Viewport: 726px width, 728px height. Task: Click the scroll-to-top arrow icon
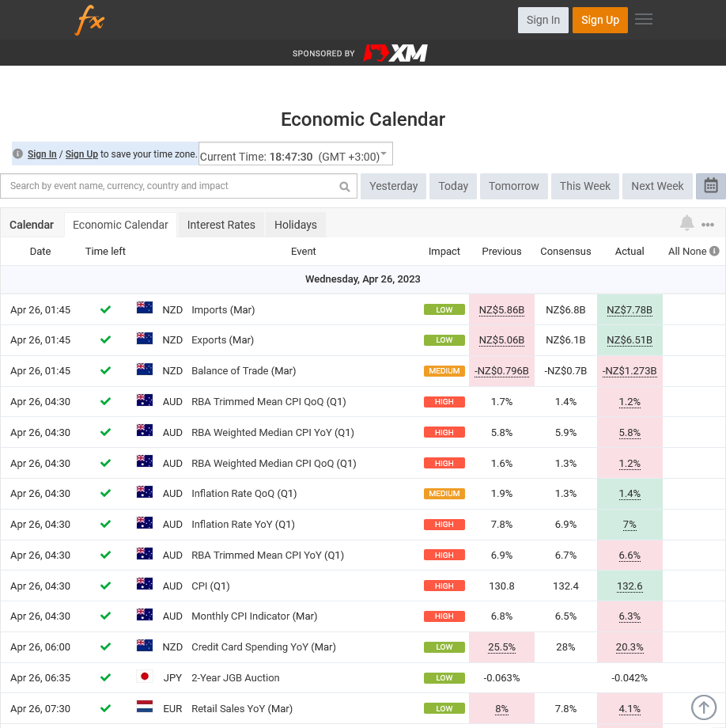coord(704,707)
